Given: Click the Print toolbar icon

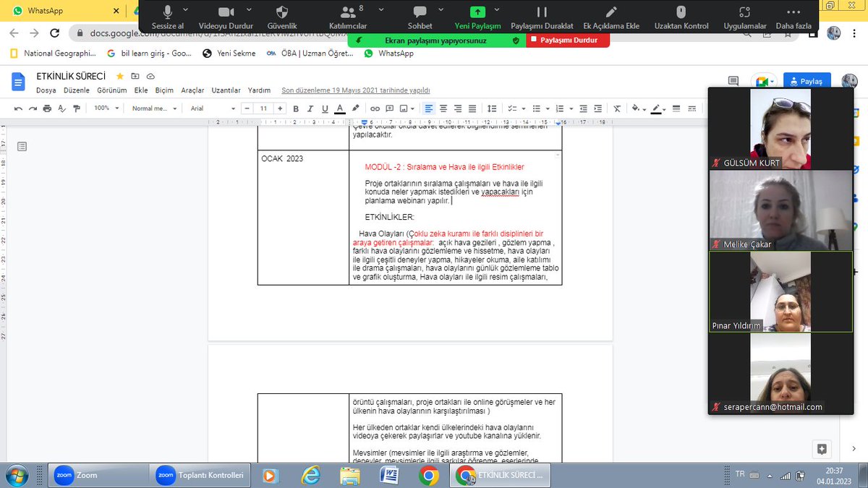Looking at the screenshot, I should pyautogui.click(x=47, y=108).
